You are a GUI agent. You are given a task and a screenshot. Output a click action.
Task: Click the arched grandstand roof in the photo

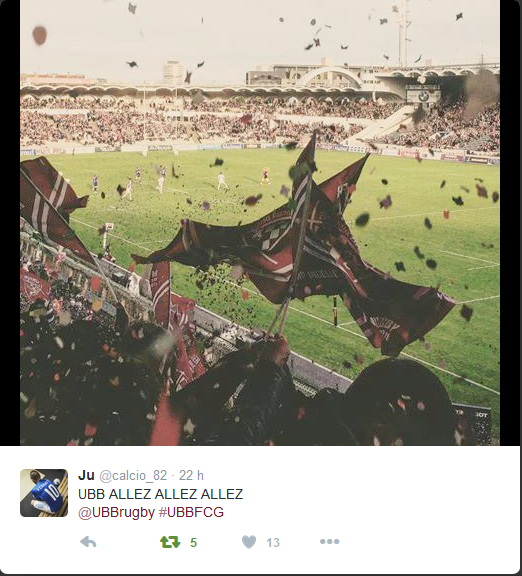coord(332,75)
